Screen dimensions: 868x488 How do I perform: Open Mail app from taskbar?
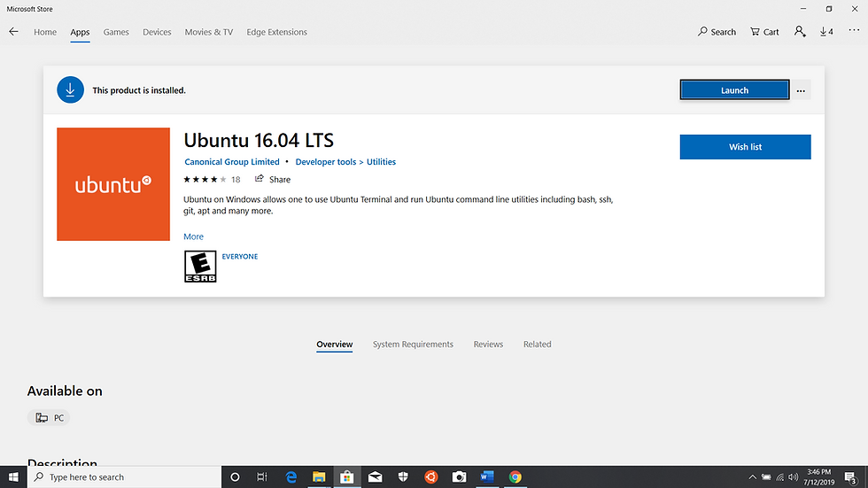[375, 477]
